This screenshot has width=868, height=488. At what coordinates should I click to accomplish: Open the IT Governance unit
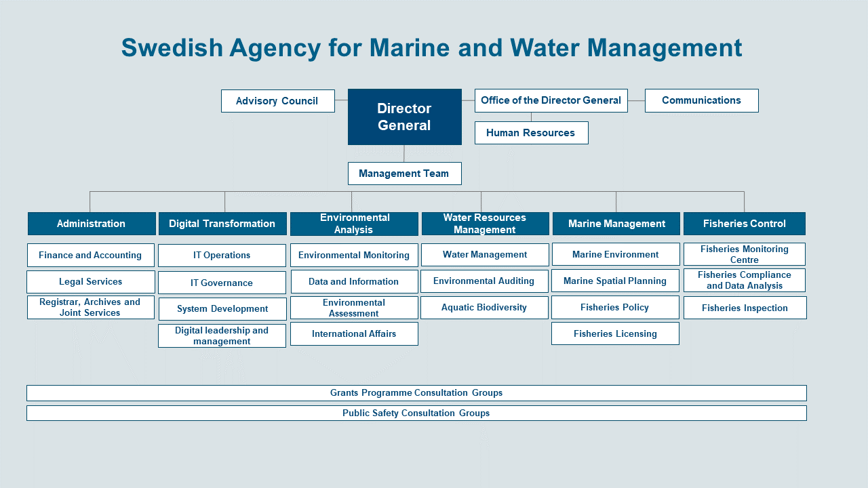click(222, 283)
